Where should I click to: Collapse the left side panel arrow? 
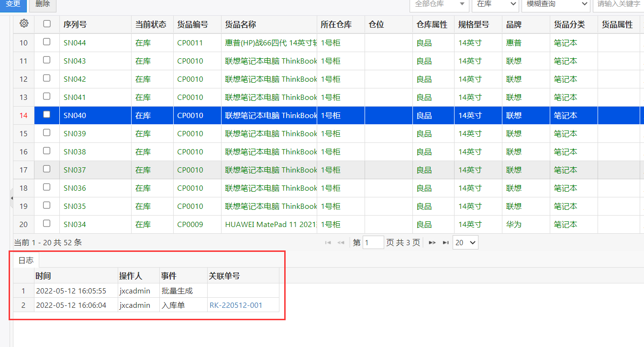click(x=11, y=198)
